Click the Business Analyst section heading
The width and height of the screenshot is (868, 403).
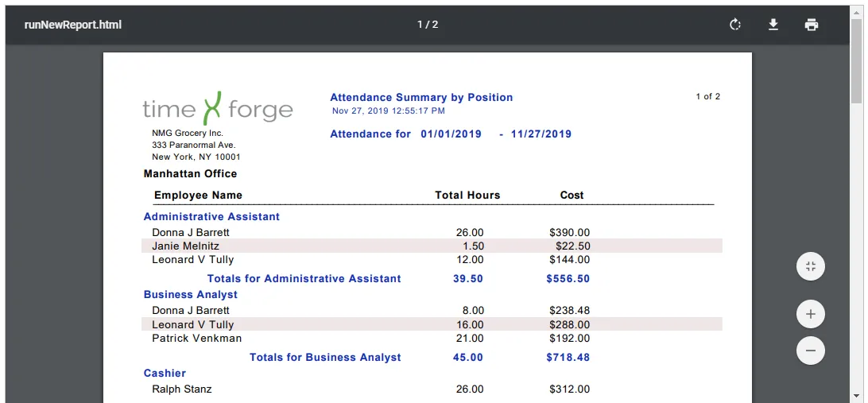(191, 294)
